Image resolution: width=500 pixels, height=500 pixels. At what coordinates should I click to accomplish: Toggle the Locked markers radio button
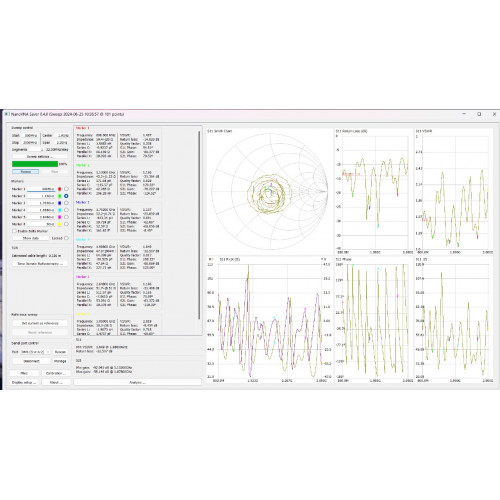[66, 238]
